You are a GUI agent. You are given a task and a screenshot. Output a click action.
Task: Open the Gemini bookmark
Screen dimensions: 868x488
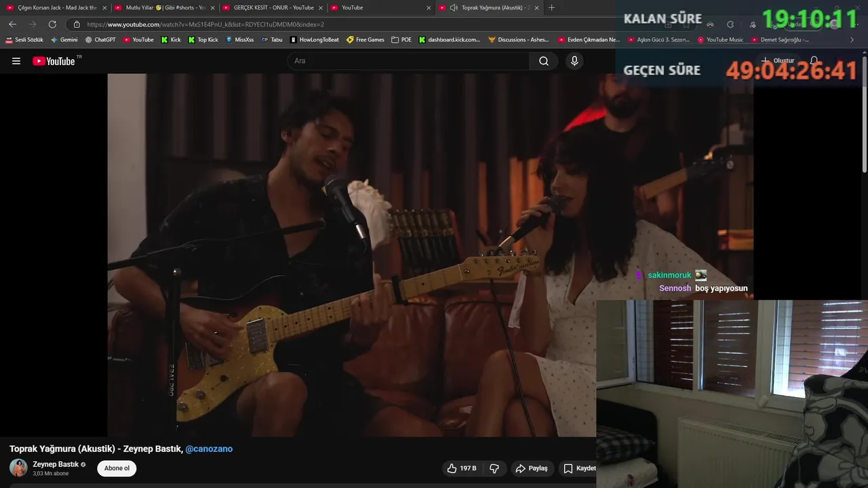(x=64, y=40)
